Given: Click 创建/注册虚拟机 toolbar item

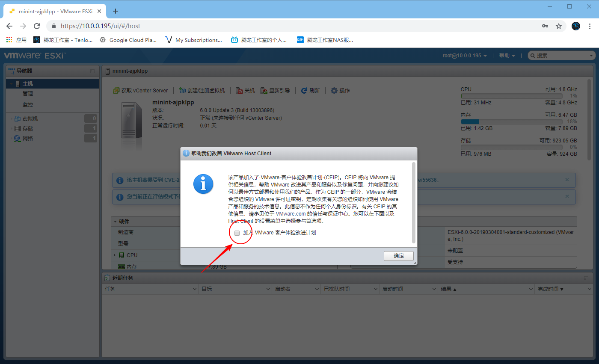Looking at the screenshot, I should 202,91.
